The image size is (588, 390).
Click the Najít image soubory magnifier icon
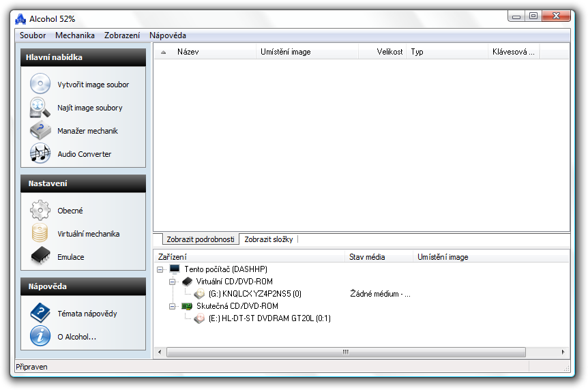(40, 108)
